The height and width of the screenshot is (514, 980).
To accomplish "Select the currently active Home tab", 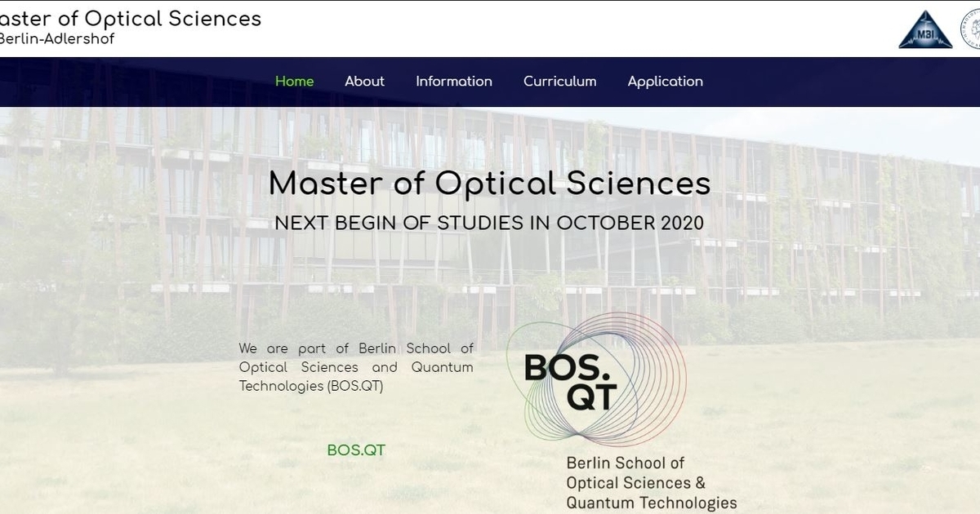I will click(x=294, y=81).
